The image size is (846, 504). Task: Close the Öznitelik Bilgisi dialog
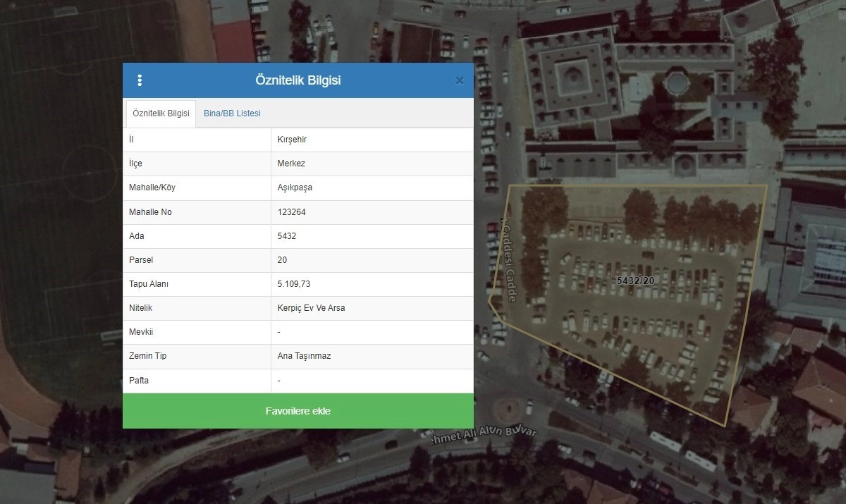coord(460,81)
